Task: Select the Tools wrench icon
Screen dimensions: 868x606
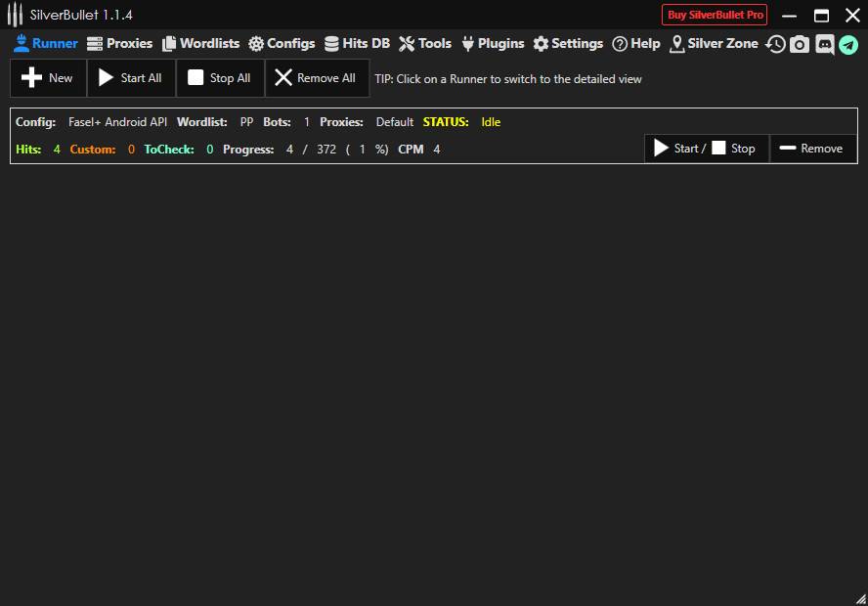Action: coord(424,43)
